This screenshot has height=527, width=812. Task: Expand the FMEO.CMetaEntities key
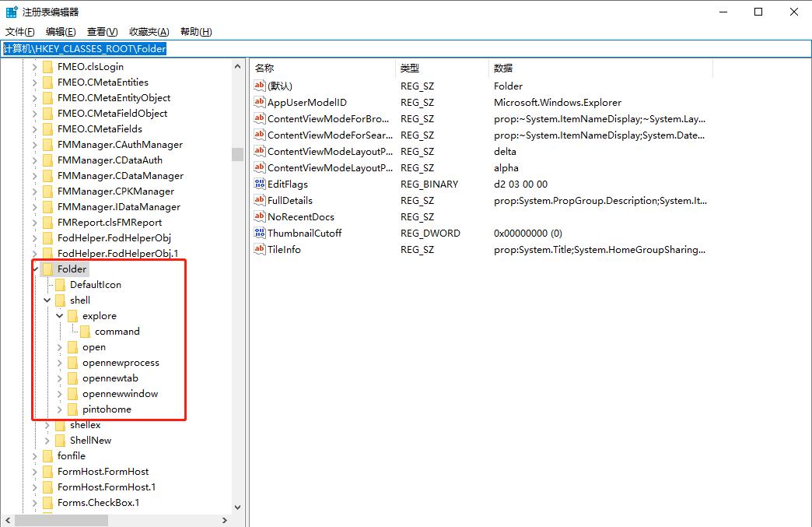34,83
